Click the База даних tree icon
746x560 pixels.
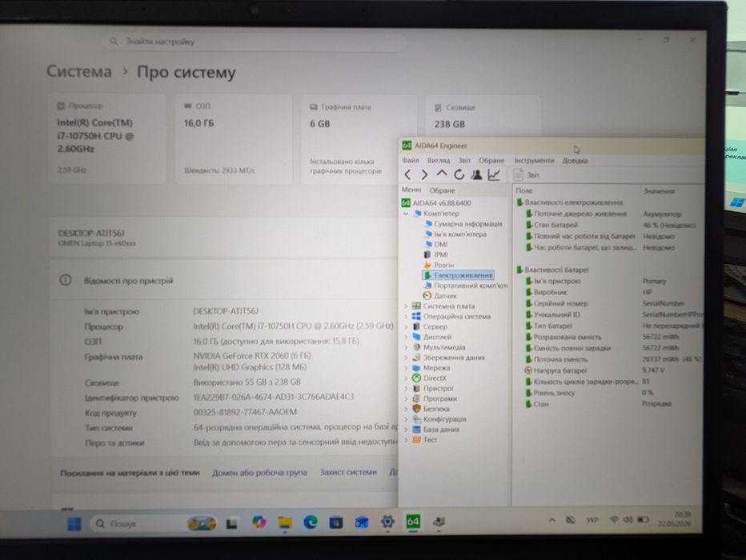point(416,430)
